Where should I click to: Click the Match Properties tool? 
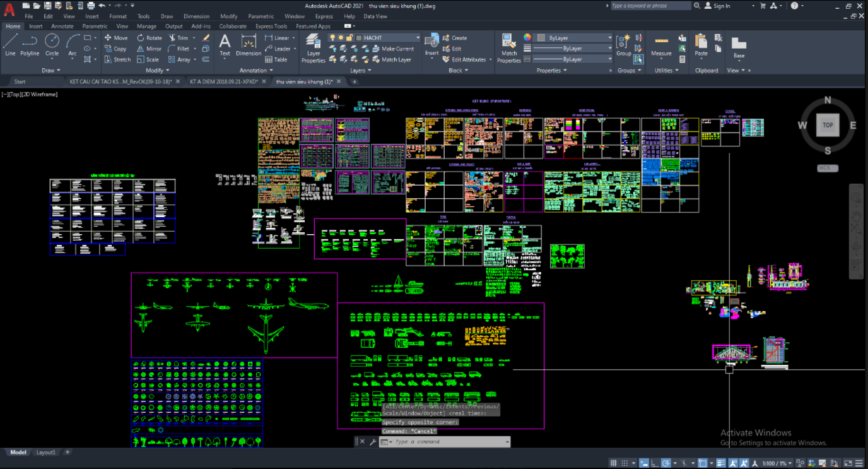(x=508, y=48)
